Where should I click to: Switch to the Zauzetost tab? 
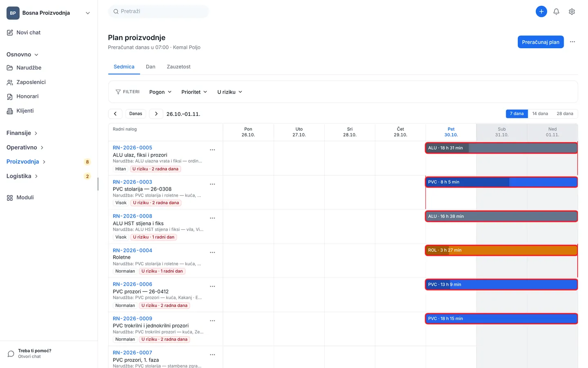[178, 67]
